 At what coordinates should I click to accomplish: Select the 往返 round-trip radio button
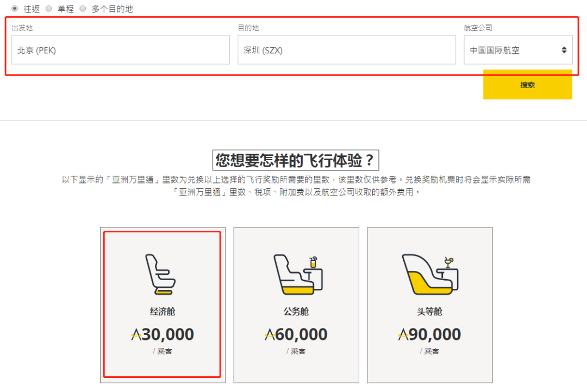click(x=15, y=8)
